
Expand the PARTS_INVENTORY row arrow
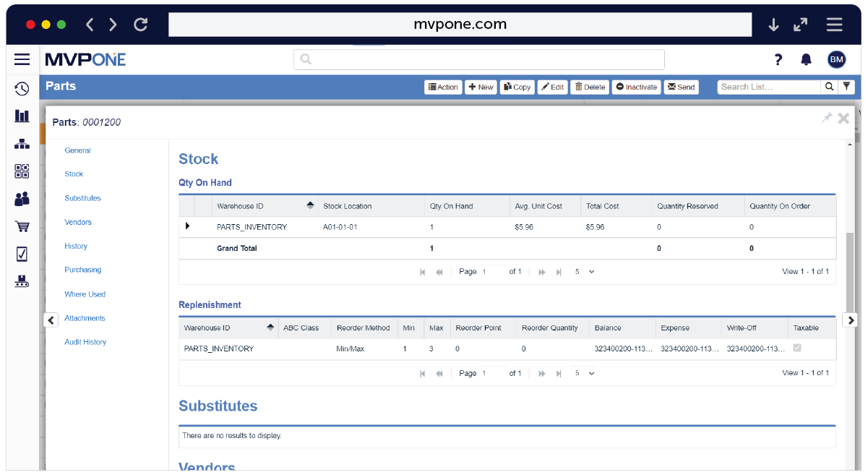[x=188, y=226]
